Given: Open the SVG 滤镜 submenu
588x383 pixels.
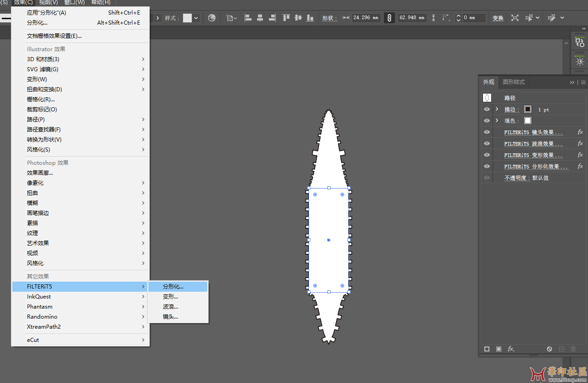Looking at the screenshot, I should pos(80,69).
